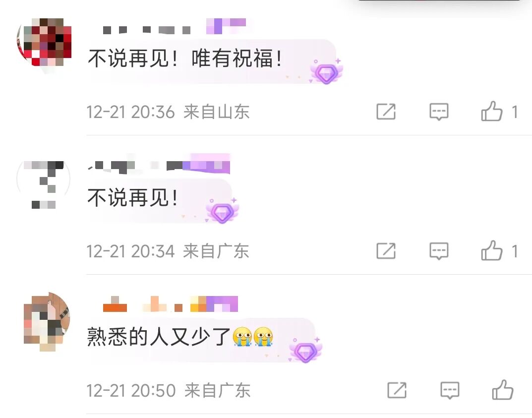Open the first commenter's username
The image size is (532, 418).
(x=147, y=30)
